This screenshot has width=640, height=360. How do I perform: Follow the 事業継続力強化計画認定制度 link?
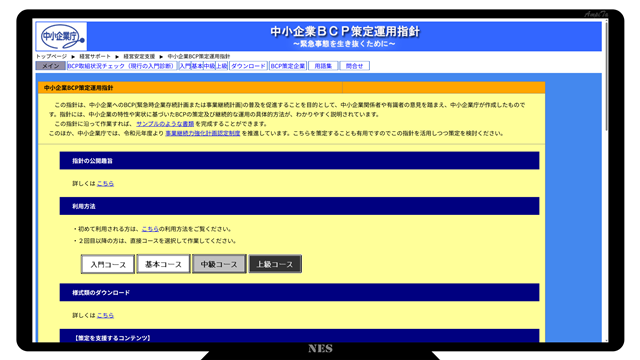coord(202,133)
